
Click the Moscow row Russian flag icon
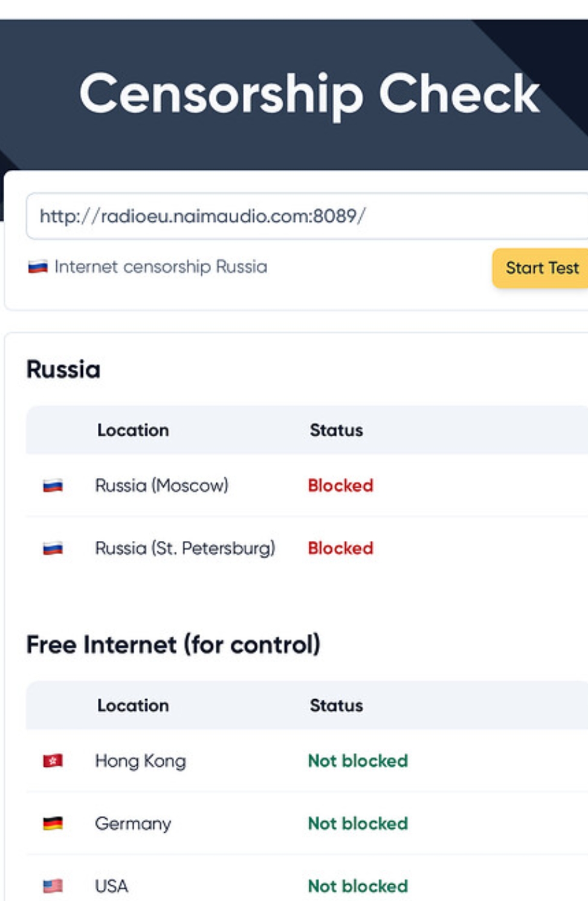tap(53, 485)
